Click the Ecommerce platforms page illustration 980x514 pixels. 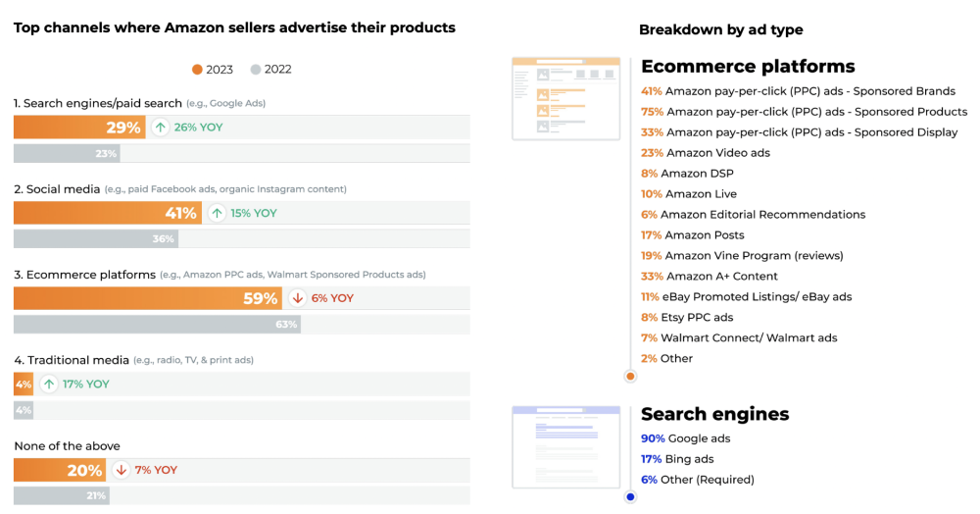click(x=565, y=98)
